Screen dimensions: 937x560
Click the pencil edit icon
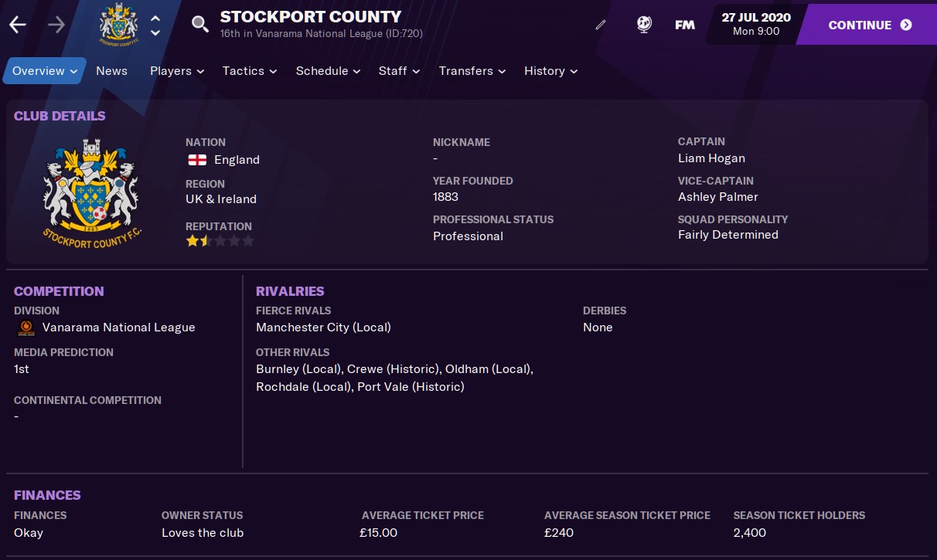pyautogui.click(x=601, y=25)
